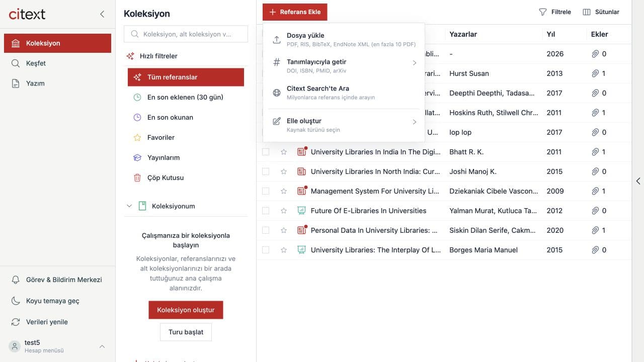
Task: Star the Future Of E-Libraries reference
Action: tap(284, 211)
